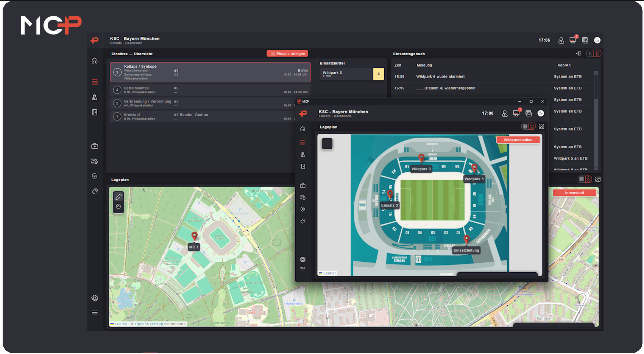644x354 pixels.
Task: Open the medical kit icon in main sidebar
Action: [x=95, y=146]
